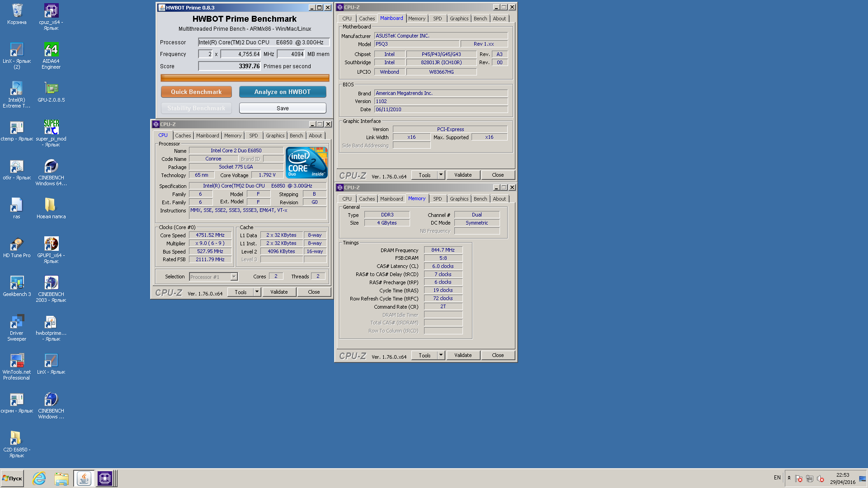Open Windows Explorer folder in taskbar
Screen dimensions: 868x488
click(x=61, y=479)
